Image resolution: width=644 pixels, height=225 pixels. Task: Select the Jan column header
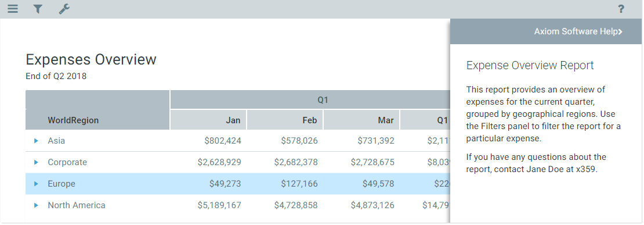[x=208, y=120]
